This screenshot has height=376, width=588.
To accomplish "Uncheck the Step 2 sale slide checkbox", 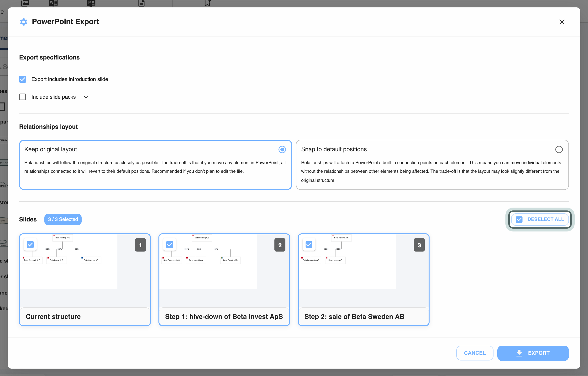I will (x=309, y=244).
